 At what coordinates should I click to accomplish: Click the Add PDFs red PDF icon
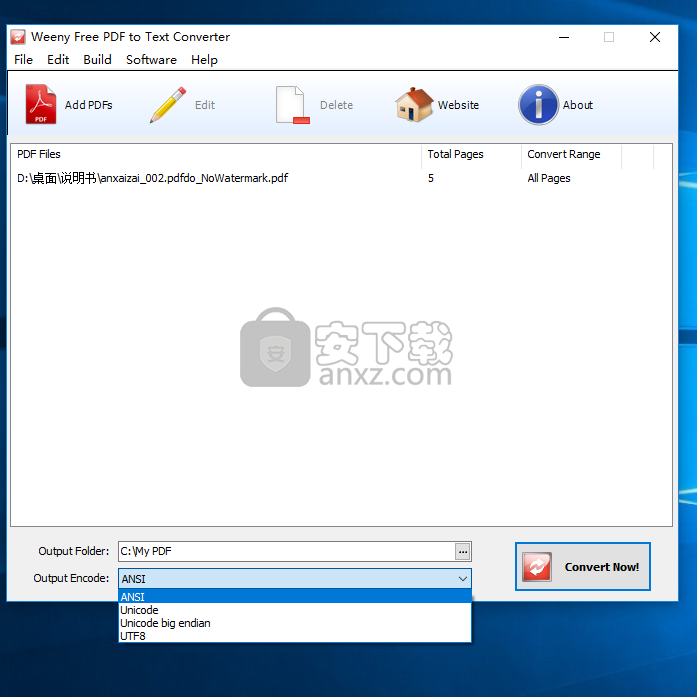(40, 104)
